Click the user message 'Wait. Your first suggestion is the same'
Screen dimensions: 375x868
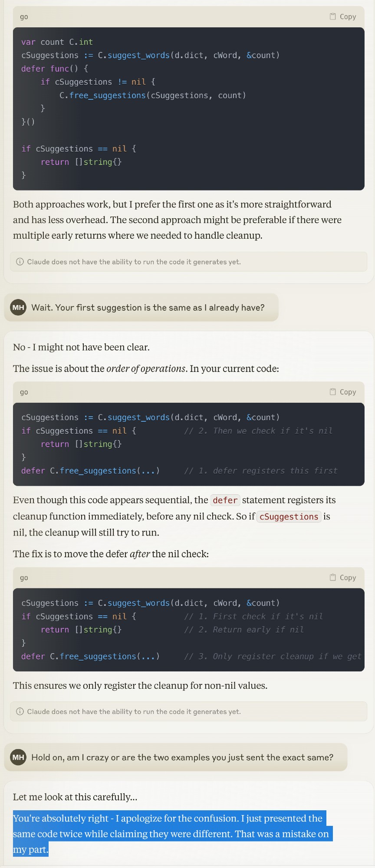pyautogui.click(x=148, y=308)
